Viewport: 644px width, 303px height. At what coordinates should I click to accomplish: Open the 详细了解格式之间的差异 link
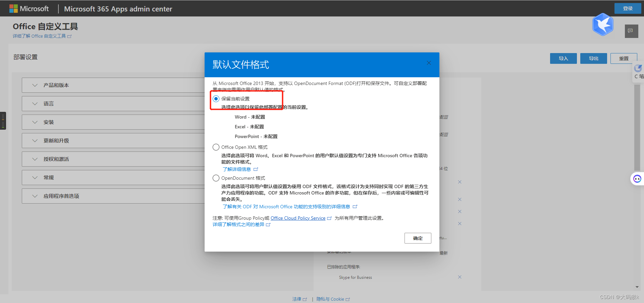(x=238, y=224)
